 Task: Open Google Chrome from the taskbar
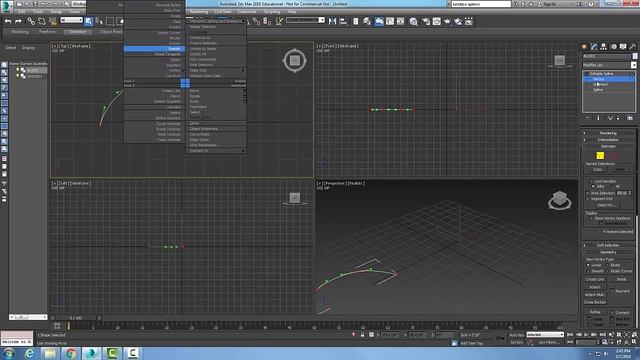coord(71,353)
